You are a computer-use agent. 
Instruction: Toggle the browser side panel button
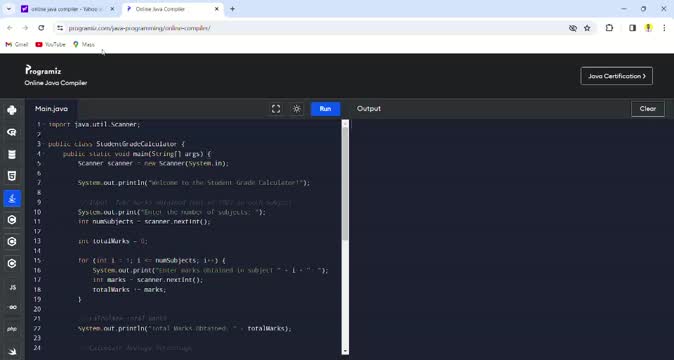[632, 28]
